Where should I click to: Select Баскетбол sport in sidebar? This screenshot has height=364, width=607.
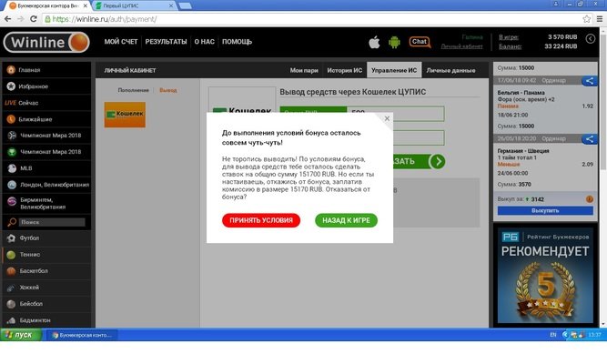tap(35, 271)
